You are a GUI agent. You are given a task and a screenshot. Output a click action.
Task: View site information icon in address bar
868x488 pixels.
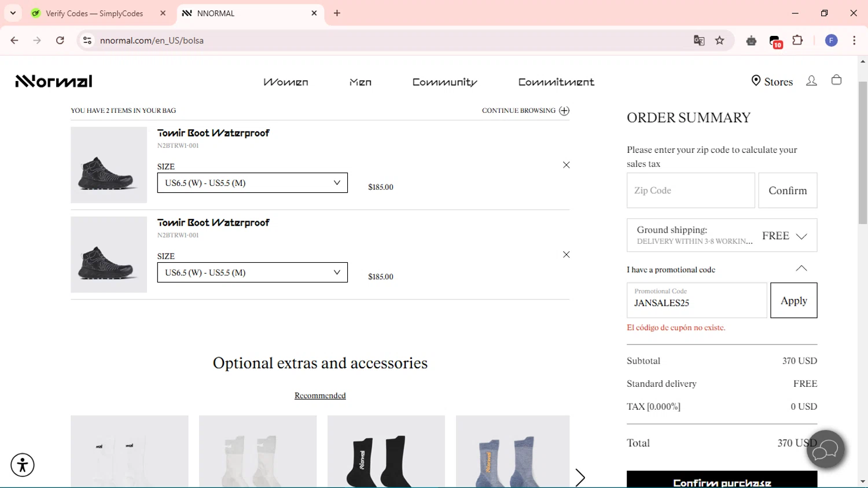pyautogui.click(x=87, y=41)
